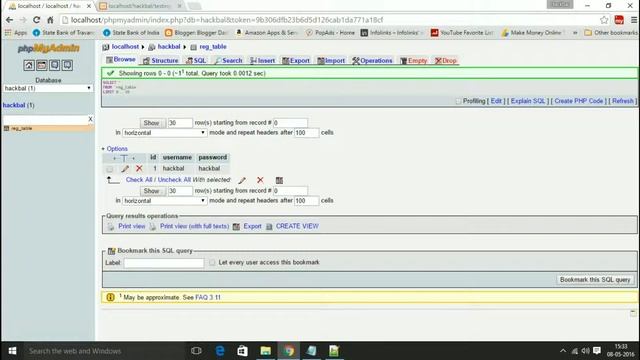Click the reg_table icon in sidebar
The height and width of the screenshot is (360, 640).
click(7, 129)
